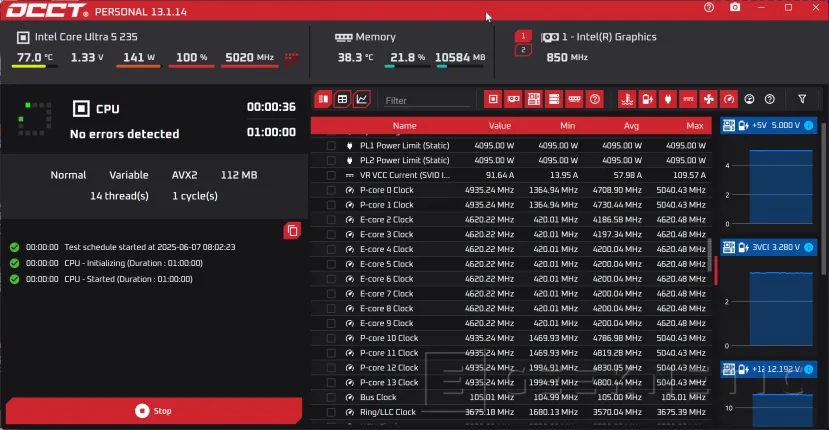This screenshot has width=829, height=430.
Task: Toggle the motherboard sensor filter icon
Action: (533, 99)
